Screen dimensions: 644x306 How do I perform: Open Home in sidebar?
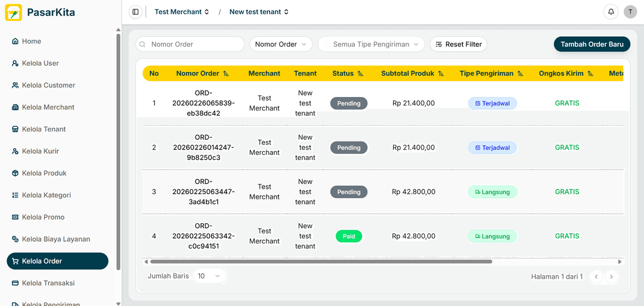(x=57, y=42)
